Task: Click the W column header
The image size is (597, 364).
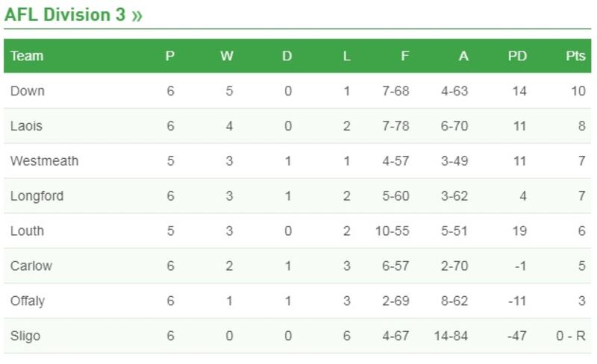Action: (x=227, y=56)
